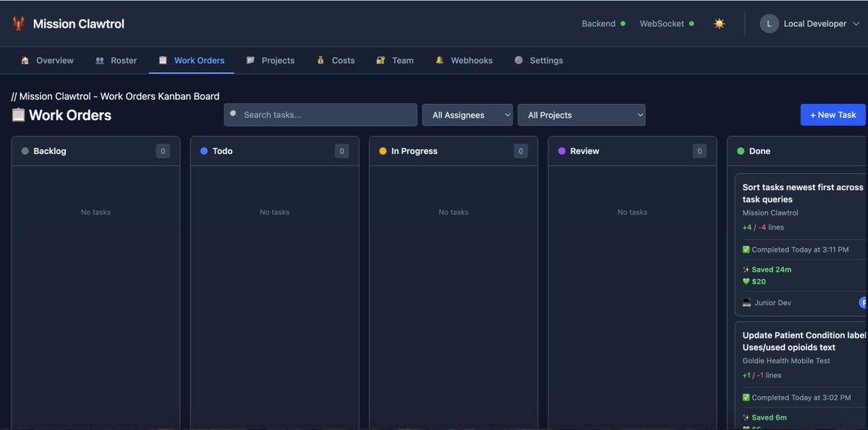This screenshot has height=430, width=868.
Task: Click the In Progress column count badge
Action: pos(521,151)
